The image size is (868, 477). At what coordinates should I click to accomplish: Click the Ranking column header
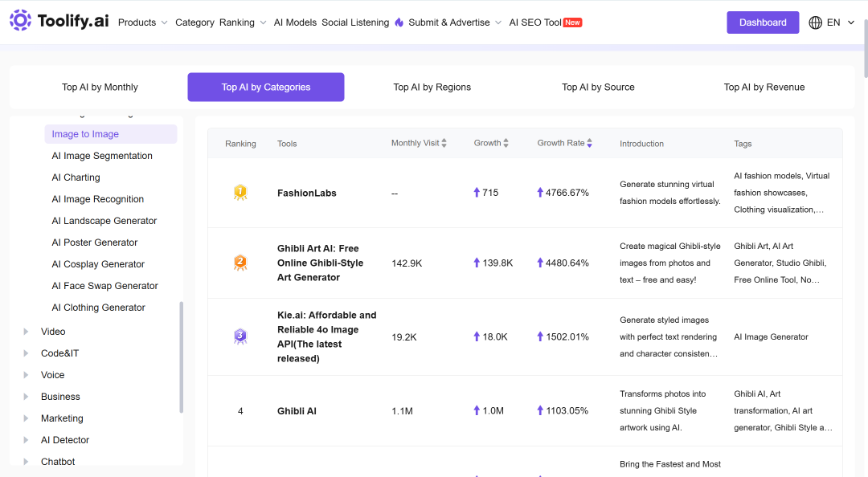(x=240, y=144)
